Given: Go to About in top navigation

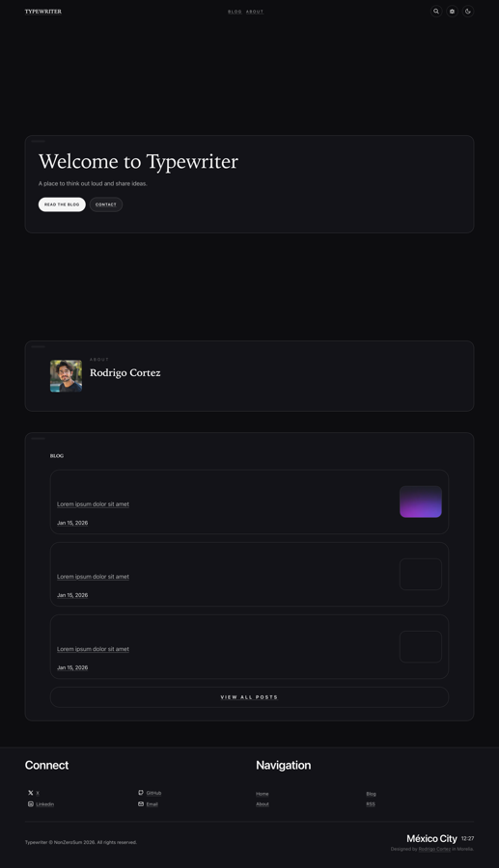Looking at the screenshot, I should (x=255, y=12).
